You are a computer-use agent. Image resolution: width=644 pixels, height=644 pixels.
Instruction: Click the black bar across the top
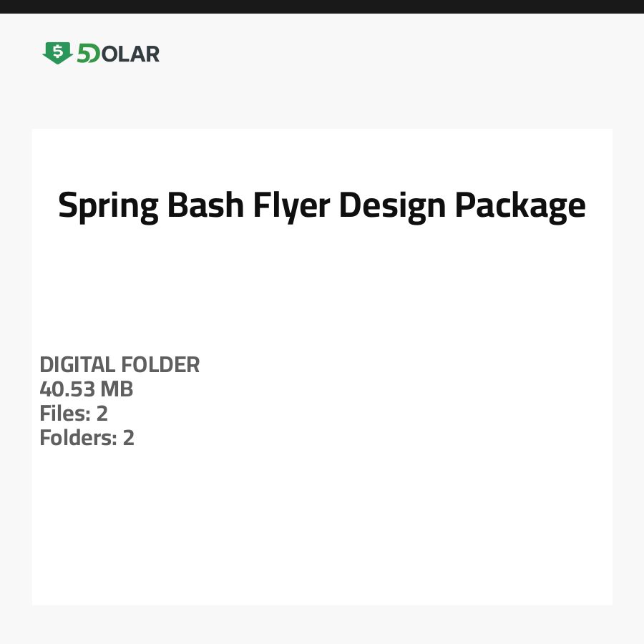322,6
